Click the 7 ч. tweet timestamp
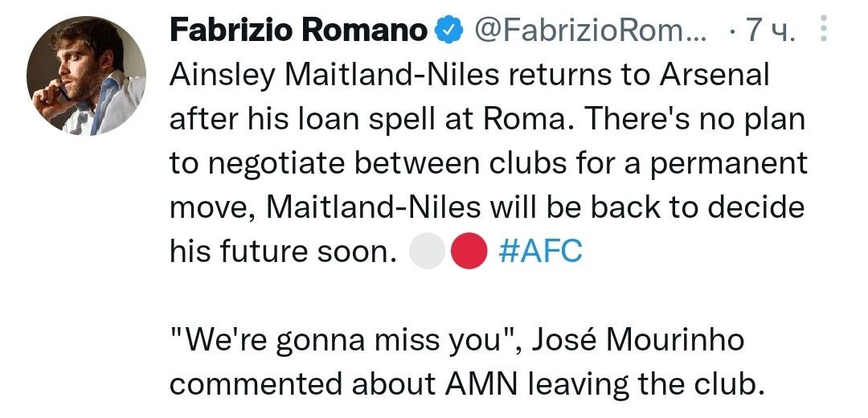This screenshot has width=868, height=418. coord(770,31)
